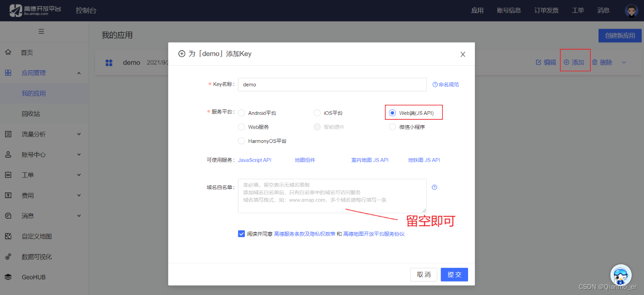This screenshot has width=644, height=295.
Task: Click the layers icon beside GeoHUB
Action: [8, 277]
